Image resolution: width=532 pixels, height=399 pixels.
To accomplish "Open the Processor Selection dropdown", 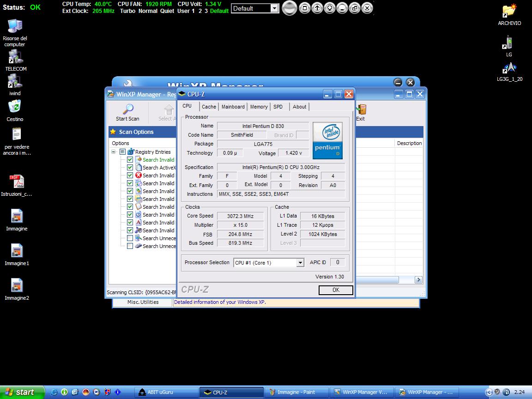I will [300, 263].
